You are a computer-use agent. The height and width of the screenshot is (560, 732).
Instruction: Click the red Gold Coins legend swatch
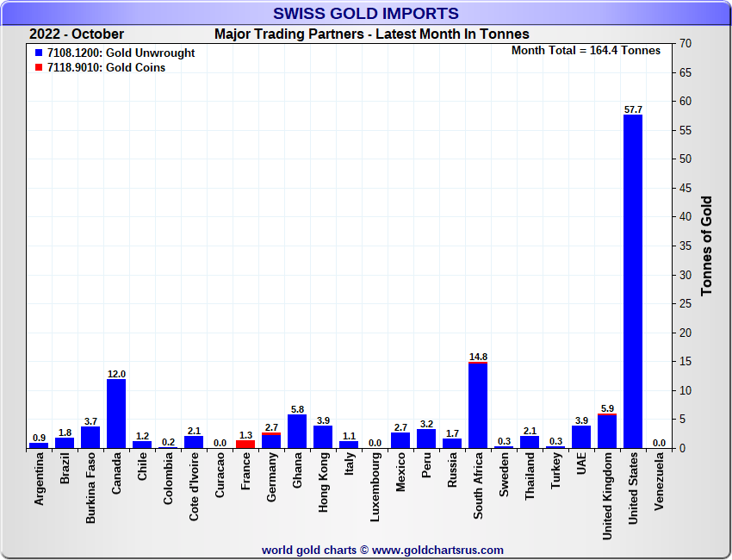(39, 68)
